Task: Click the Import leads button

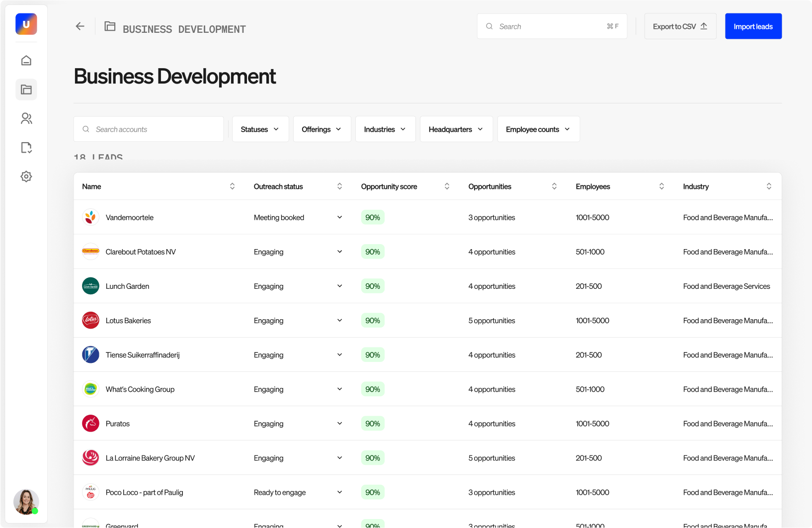Action: click(x=753, y=26)
